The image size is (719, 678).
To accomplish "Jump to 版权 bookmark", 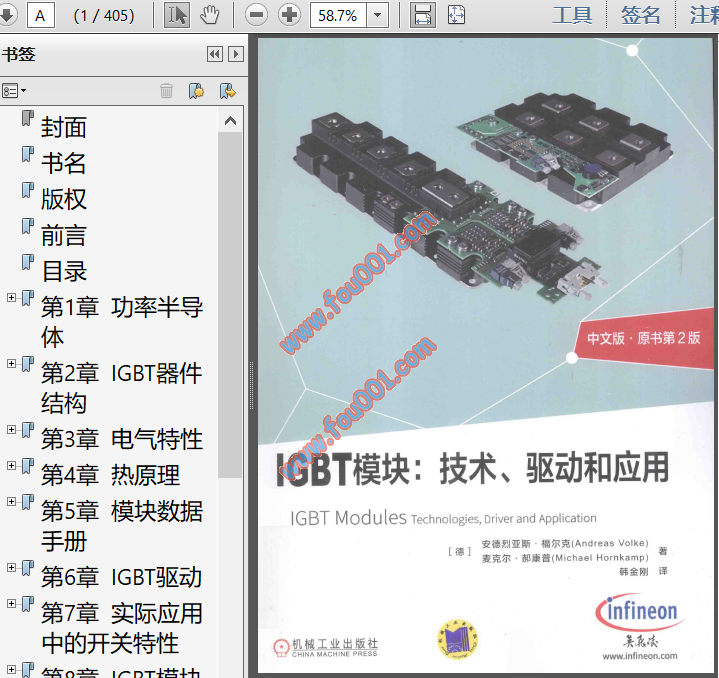I will tap(64, 199).
